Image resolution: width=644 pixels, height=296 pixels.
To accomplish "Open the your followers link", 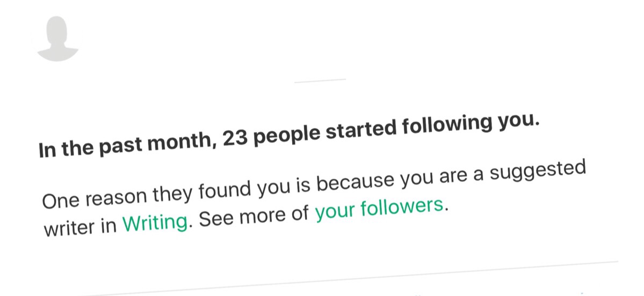I will 379,210.
